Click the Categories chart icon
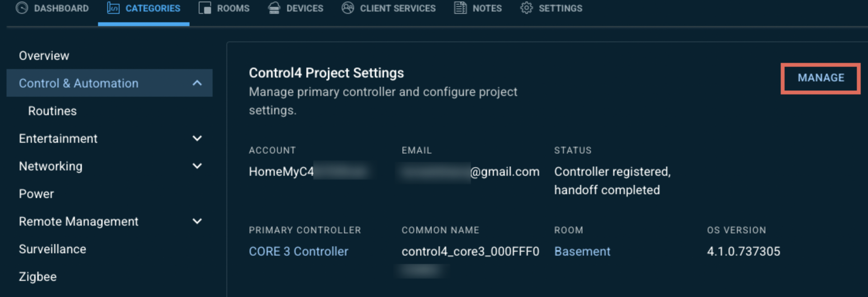The width and height of the screenshot is (868, 297). [113, 8]
